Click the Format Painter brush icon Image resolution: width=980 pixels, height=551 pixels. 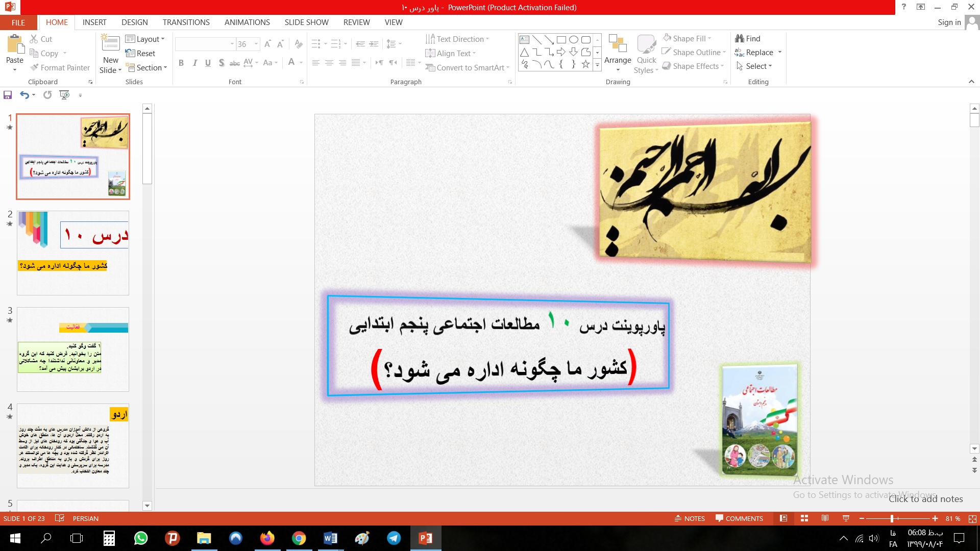(35, 67)
